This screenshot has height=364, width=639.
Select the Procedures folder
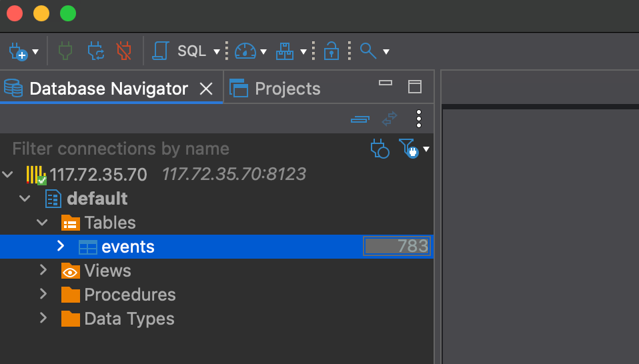(x=130, y=295)
